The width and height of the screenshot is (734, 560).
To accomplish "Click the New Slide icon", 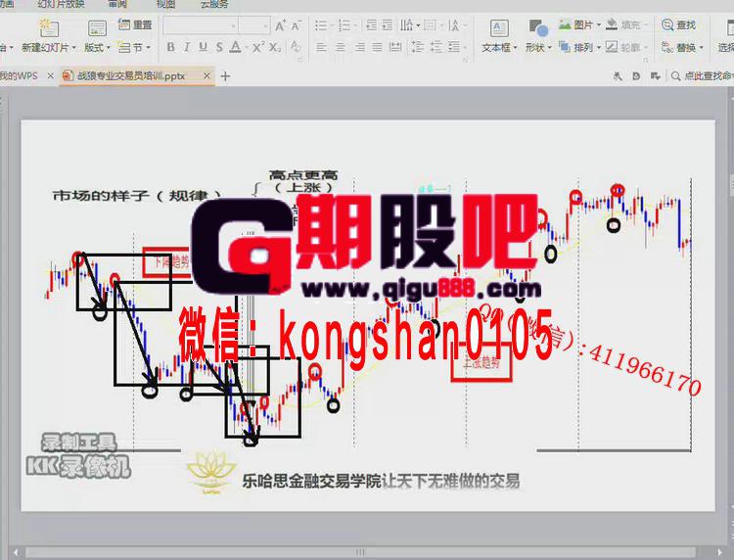I will point(49,27).
